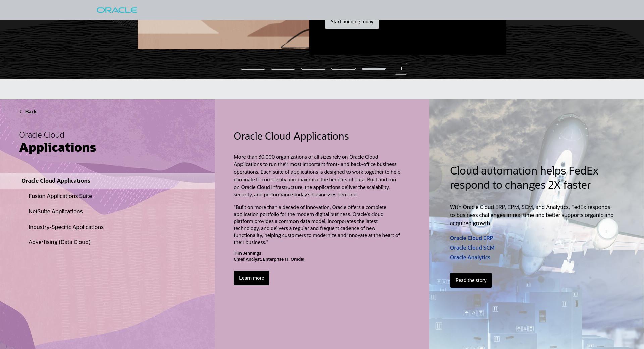Viewport: 644px width, 349px height.
Task: Follow the Oracle Cloud SCM link
Action: [x=472, y=248]
